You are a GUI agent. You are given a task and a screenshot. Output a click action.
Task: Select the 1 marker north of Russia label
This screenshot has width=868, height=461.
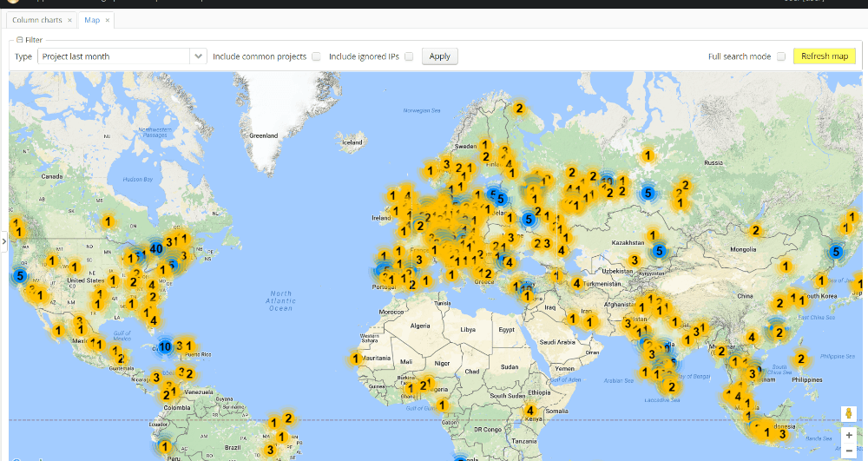coord(648,156)
